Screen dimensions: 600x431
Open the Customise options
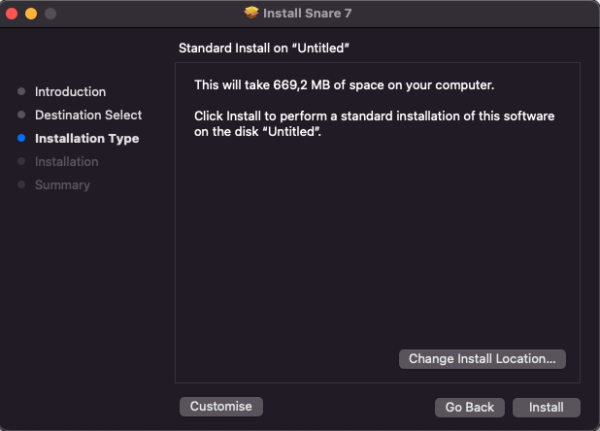point(221,406)
